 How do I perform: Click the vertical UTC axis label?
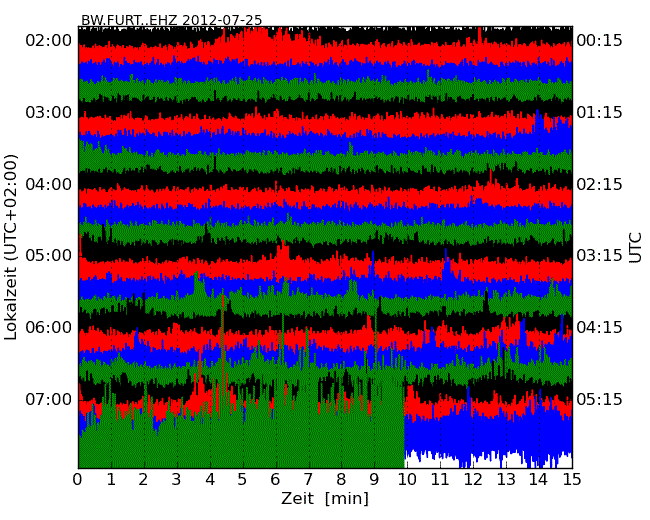pyautogui.click(x=635, y=248)
